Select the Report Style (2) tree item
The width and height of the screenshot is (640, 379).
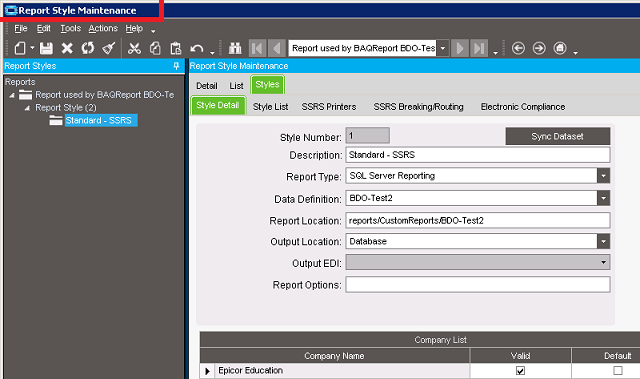[x=66, y=108]
